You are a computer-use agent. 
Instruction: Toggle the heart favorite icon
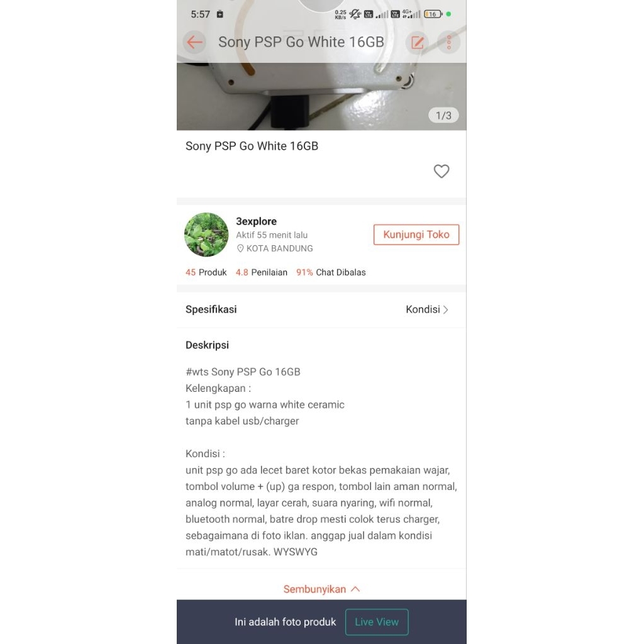pos(441,171)
